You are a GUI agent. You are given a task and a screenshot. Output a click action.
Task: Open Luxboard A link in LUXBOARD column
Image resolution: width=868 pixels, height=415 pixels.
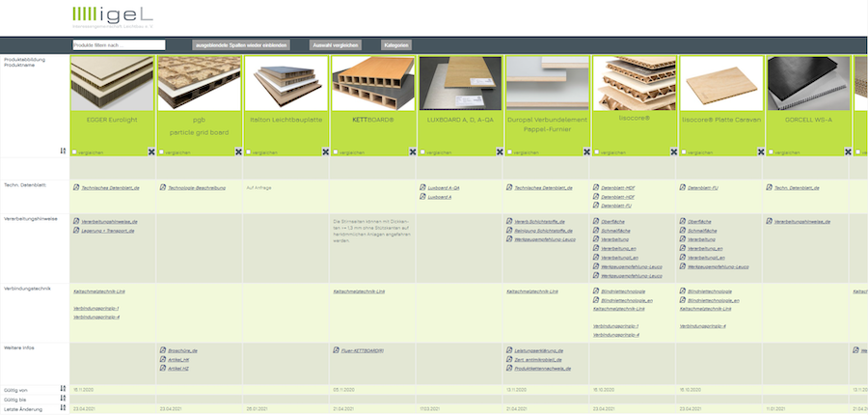439,197
